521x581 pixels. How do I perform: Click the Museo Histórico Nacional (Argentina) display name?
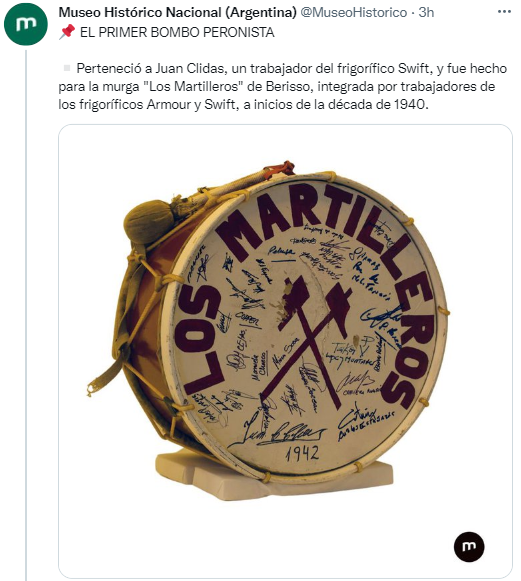pos(177,12)
